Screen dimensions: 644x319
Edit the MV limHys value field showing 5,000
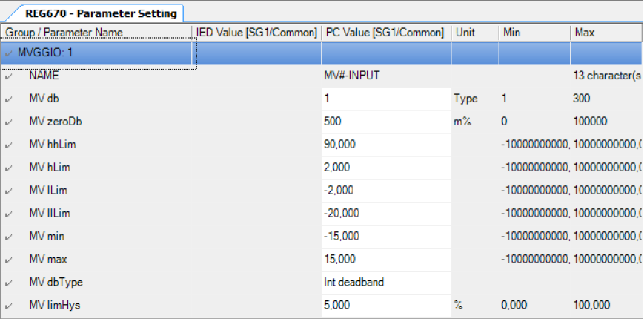(x=386, y=306)
